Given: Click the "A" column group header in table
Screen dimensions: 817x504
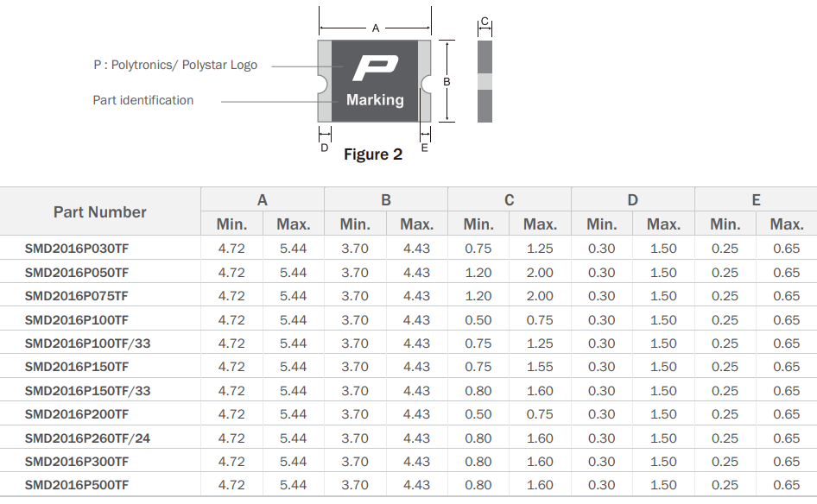Looking at the screenshot, I should (x=263, y=200).
